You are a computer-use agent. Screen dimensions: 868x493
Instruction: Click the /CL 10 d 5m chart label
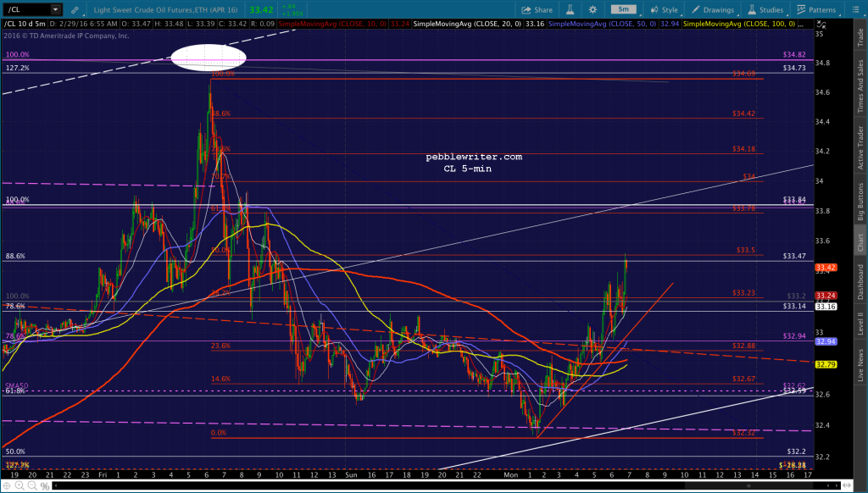tap(25, 24)
